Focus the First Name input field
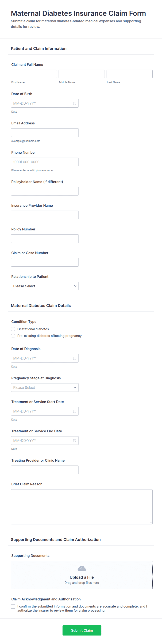The image size is (162, 644). pyautogui.click(x=34, y=74)
